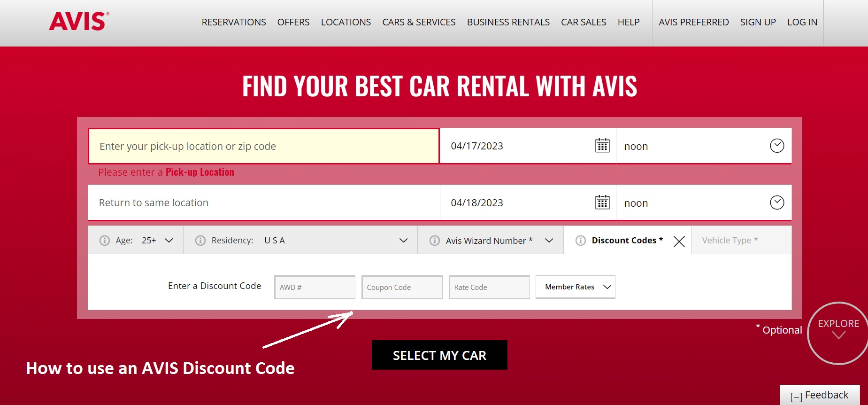Close the Discount Codes panel

click(x=679, y=241)
